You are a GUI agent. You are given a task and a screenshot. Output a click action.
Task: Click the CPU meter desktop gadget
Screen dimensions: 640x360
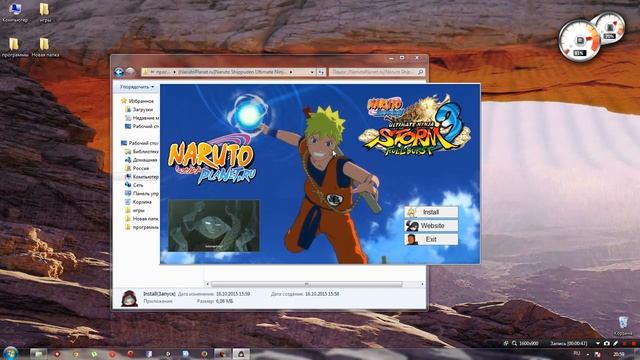pyautogui.click(x=579, y=41)
